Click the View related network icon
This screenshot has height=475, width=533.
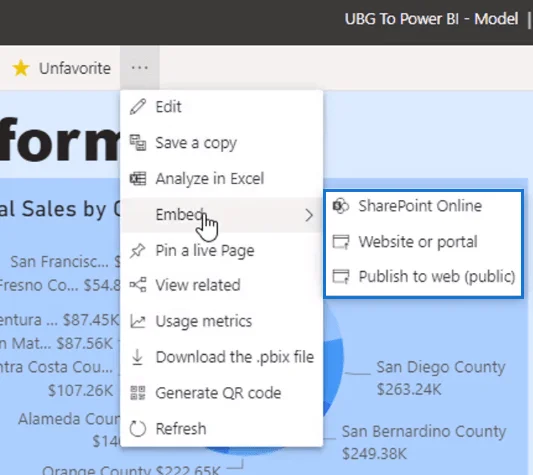pyautogui.click(x=138, y=285)
